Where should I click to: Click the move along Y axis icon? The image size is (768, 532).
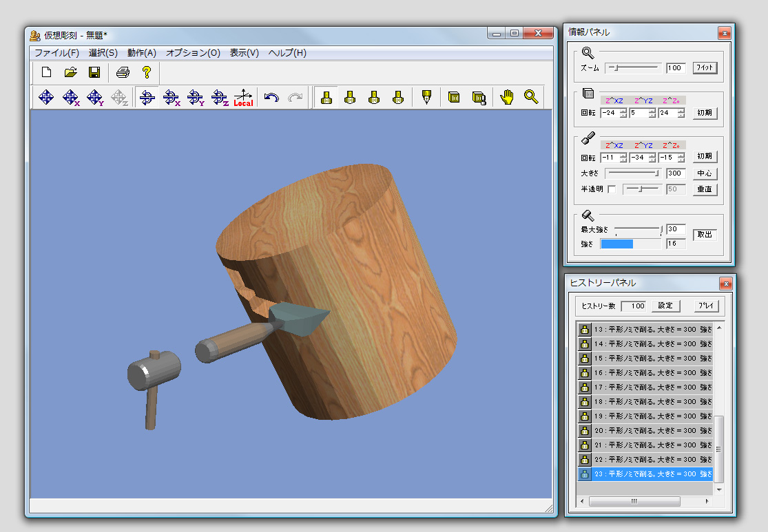pyautogui.click(x=95, y=98)
